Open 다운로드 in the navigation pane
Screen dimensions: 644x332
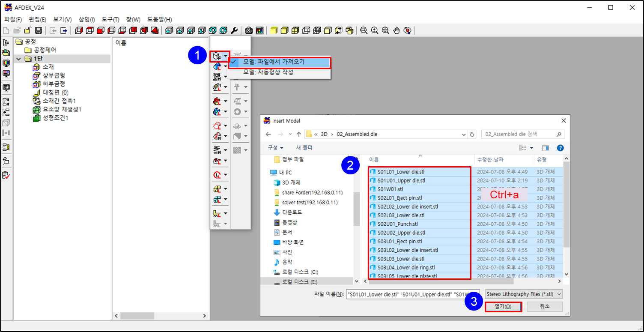[x=293, y=212]
